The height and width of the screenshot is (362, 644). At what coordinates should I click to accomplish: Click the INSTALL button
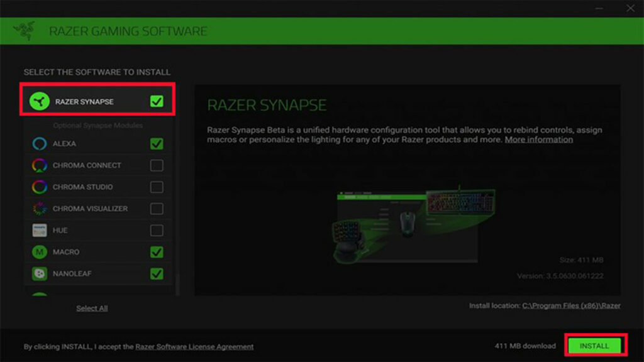point(594,345)
